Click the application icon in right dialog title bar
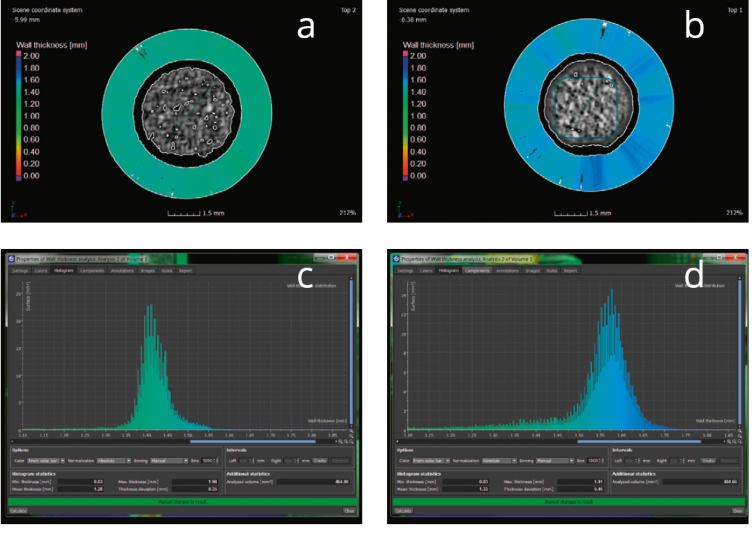The image size is (756, 533). [396, 259]
